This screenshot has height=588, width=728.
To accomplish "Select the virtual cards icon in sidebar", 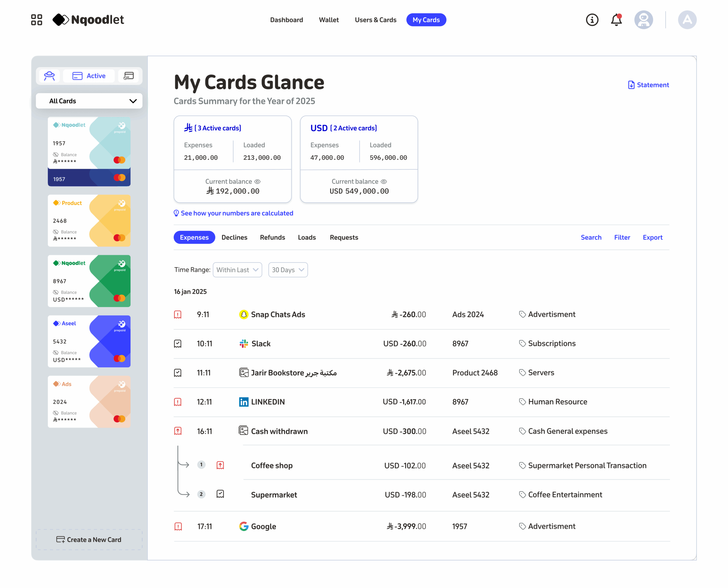I will [x=129, y=75].
